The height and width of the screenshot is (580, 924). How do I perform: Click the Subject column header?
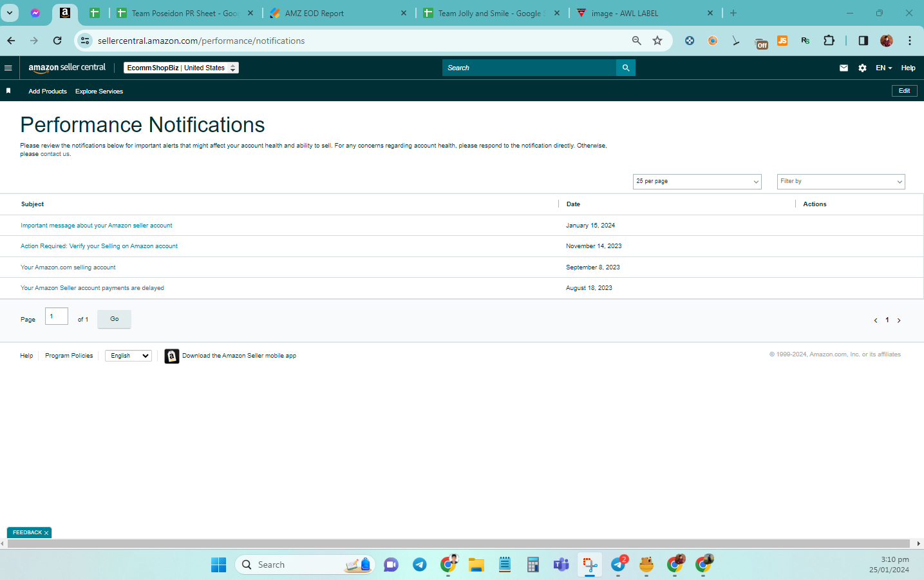[x=32, y=204]
